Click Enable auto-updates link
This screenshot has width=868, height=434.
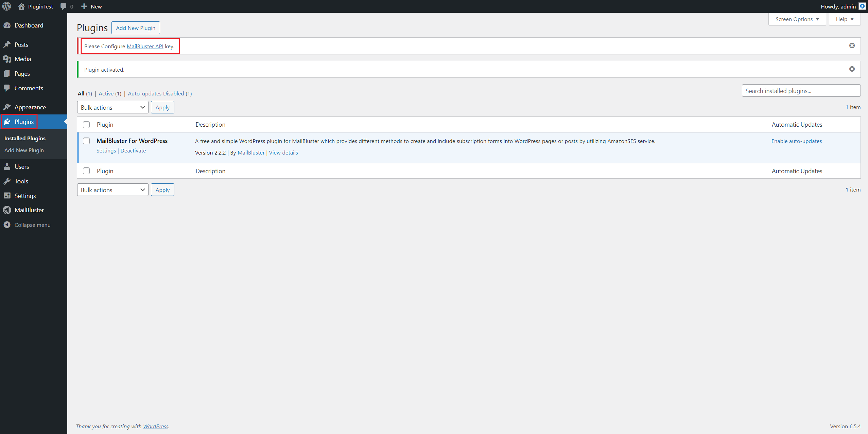coord(796,141)
